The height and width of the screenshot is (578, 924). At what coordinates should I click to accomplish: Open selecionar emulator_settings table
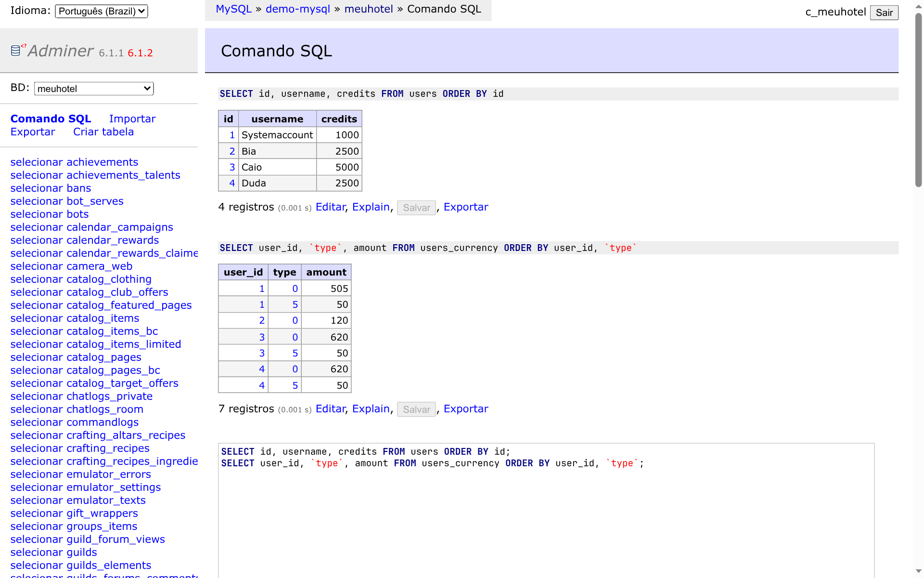[86, 487]
